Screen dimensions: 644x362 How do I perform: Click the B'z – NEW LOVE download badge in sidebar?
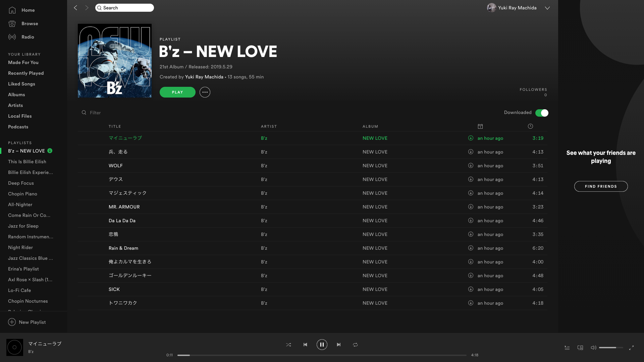(50, 151)
